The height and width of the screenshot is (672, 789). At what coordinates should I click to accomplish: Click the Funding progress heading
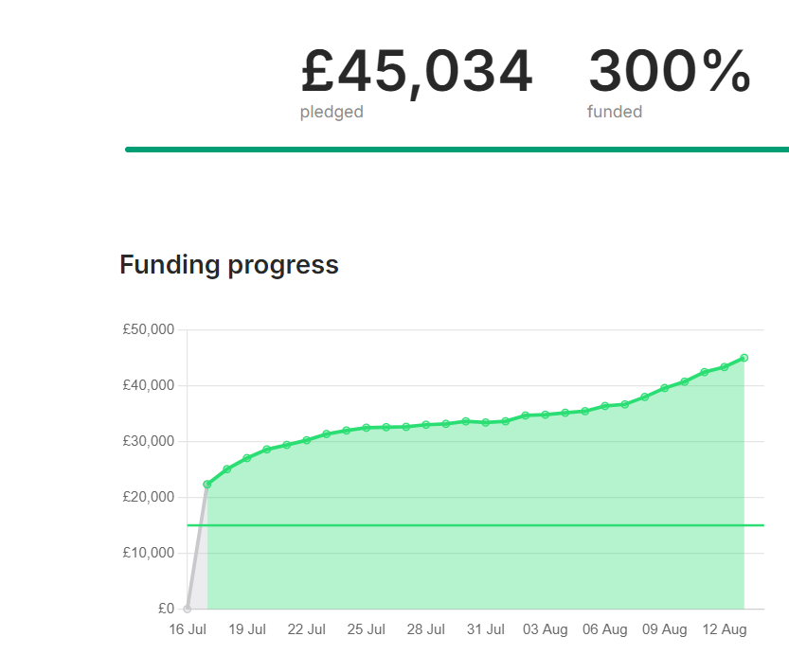pyautogui.click(x=229, y=265)
